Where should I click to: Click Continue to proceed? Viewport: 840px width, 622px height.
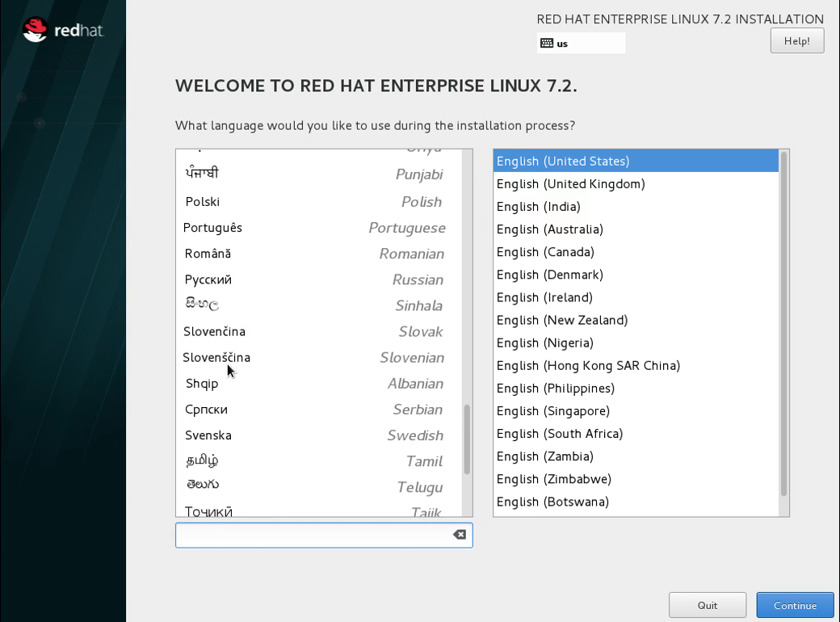pyautogui.click(x=795, y=605)
